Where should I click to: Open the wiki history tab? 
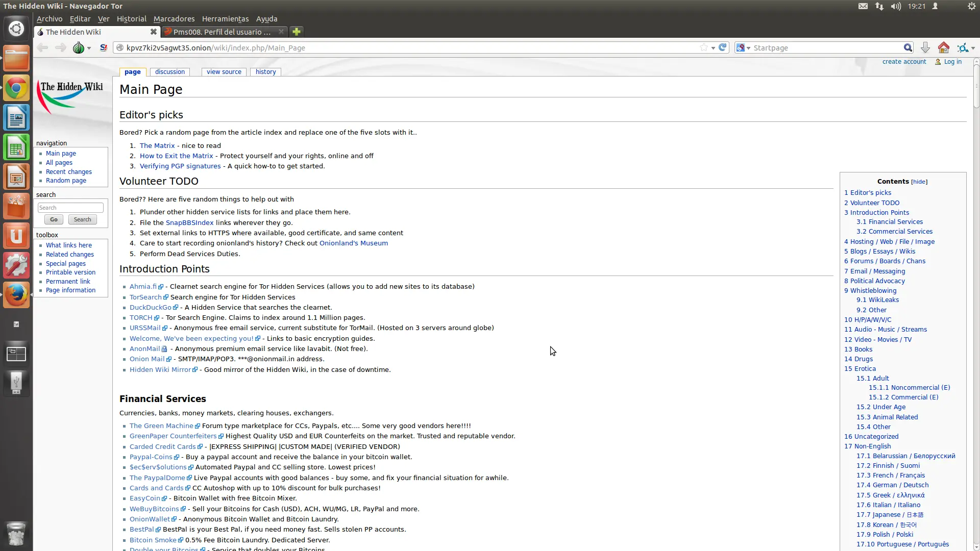pos(265,72)
